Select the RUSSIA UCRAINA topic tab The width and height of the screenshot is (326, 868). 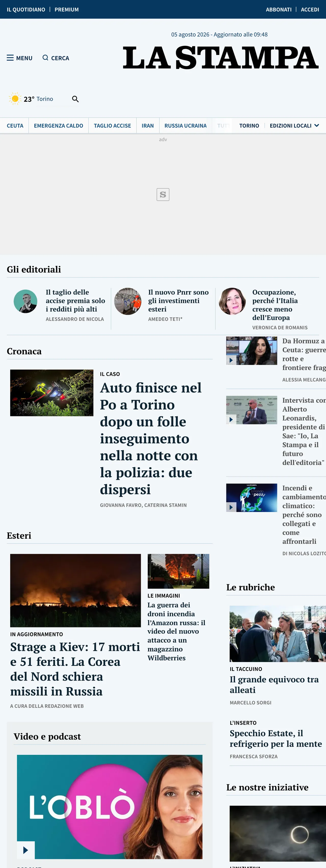pyautogui.click(x=185, y=126)
